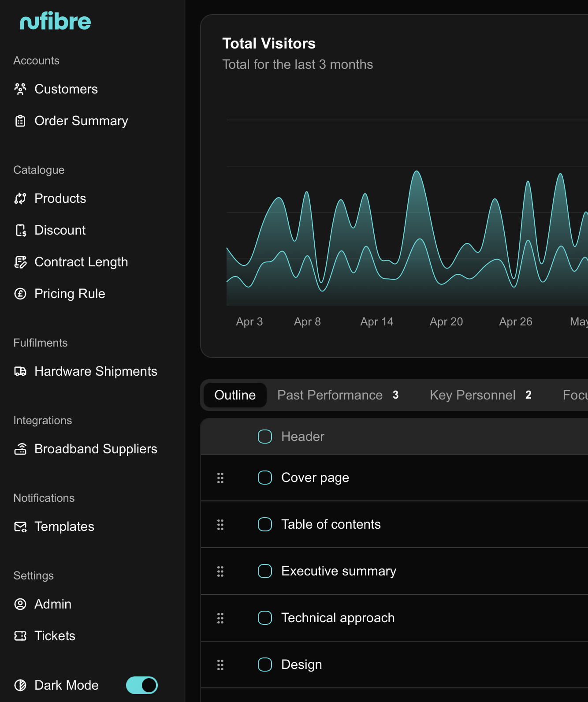
Task: Go to Templates under Notifications
Action: pyautogui.click(x=64, y=526)
